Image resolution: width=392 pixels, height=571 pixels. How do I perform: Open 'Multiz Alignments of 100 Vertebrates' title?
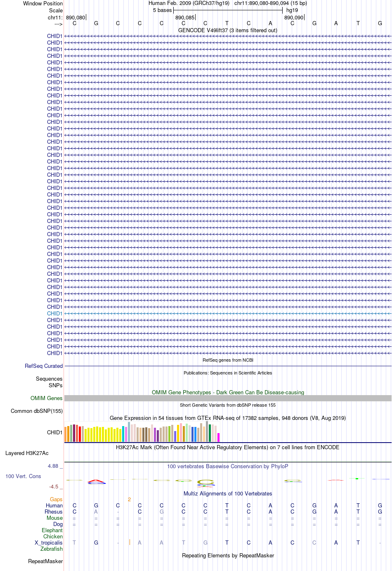pyautogui.click(x=228, y=493)
